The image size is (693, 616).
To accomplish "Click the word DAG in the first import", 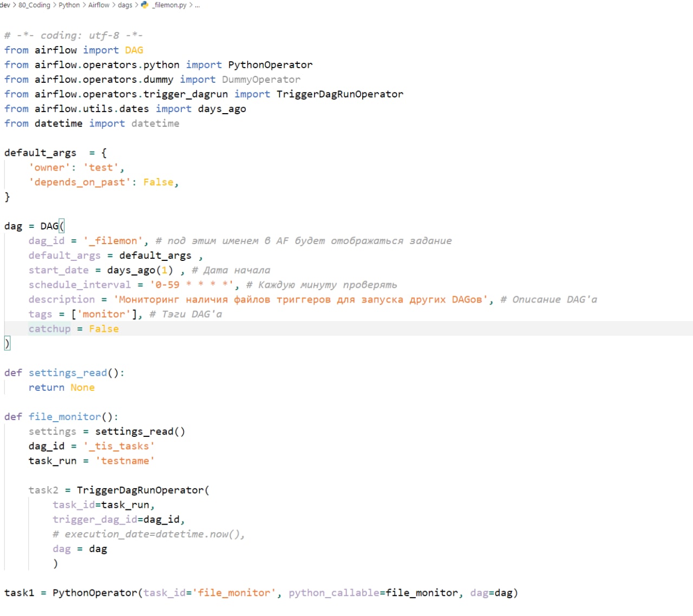I will (134, 50).
